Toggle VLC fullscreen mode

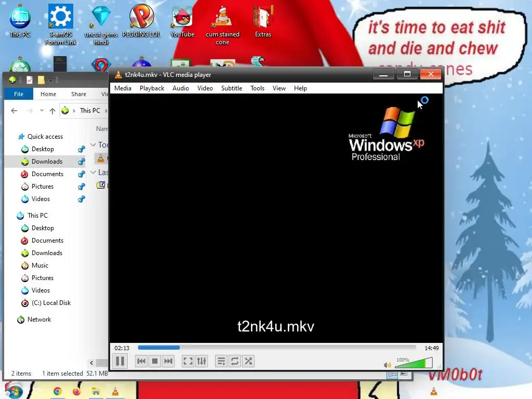coord(188,361)
